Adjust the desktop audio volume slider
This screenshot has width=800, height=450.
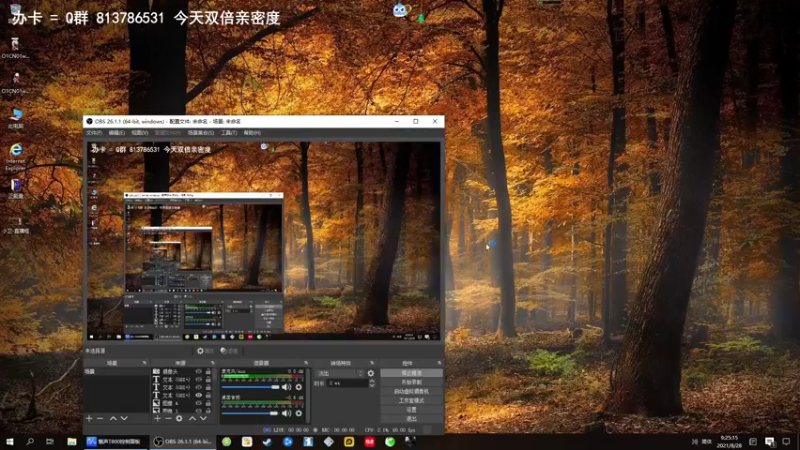coord(251,413)
